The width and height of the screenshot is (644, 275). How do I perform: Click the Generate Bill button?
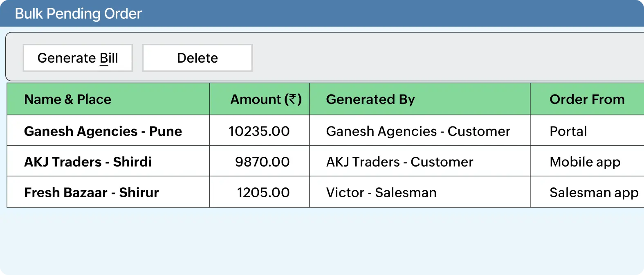tap(78, 58)
